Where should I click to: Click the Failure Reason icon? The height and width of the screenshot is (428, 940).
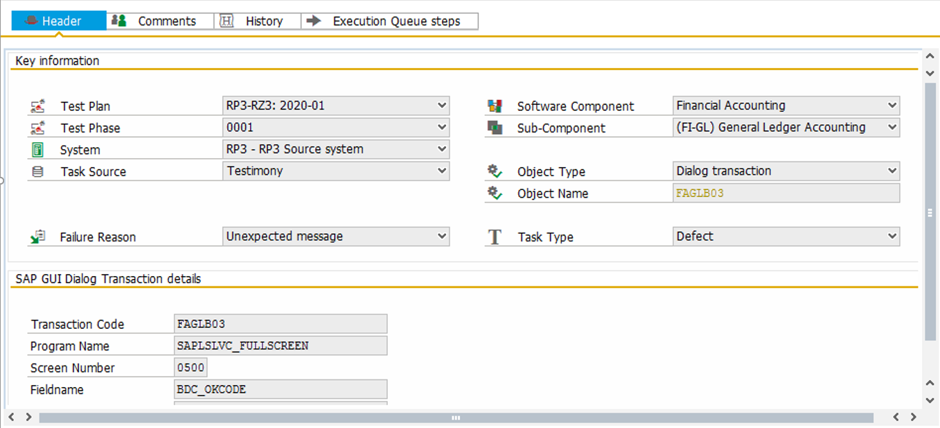pyautogui.click(x=38, y=237)
